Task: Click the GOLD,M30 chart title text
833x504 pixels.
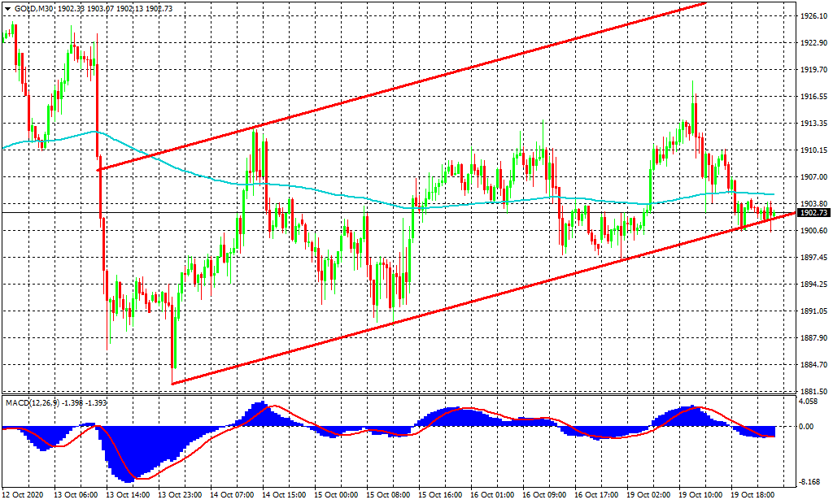Action: (x=33, y=8)
